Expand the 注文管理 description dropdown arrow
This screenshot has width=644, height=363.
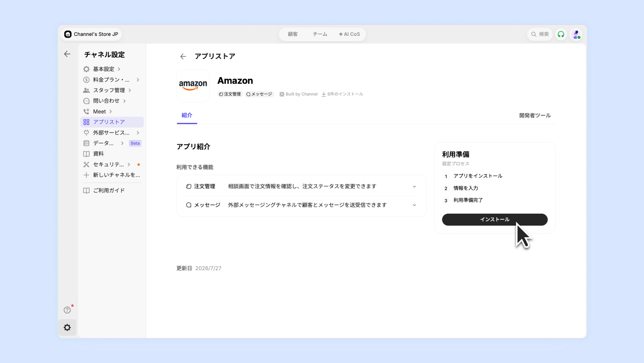(x=414, y=186)
